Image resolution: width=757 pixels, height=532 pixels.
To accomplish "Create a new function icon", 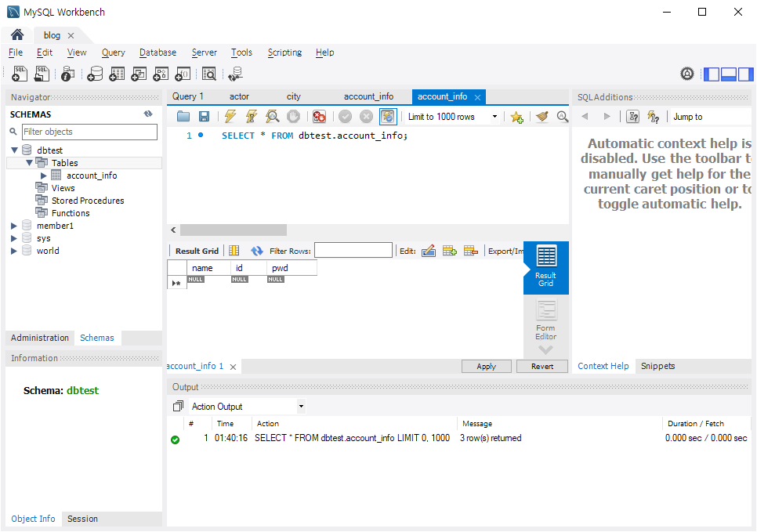I will tap(183, 74).
